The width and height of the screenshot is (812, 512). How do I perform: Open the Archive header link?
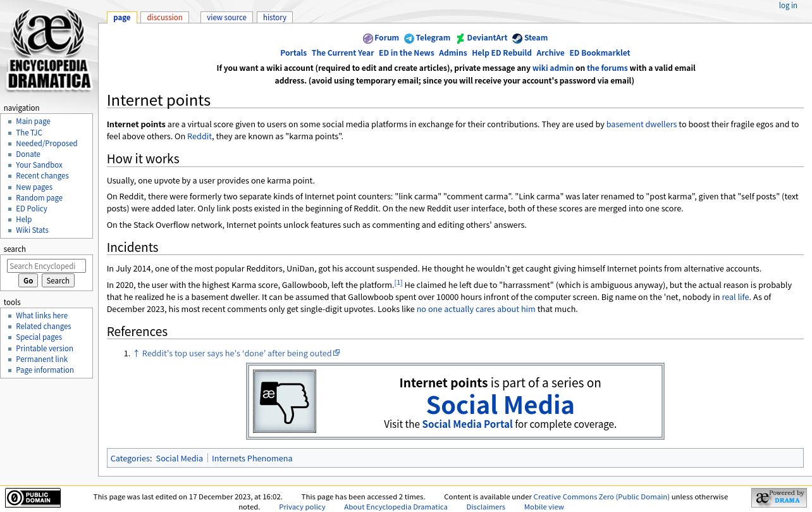point(550,53)
